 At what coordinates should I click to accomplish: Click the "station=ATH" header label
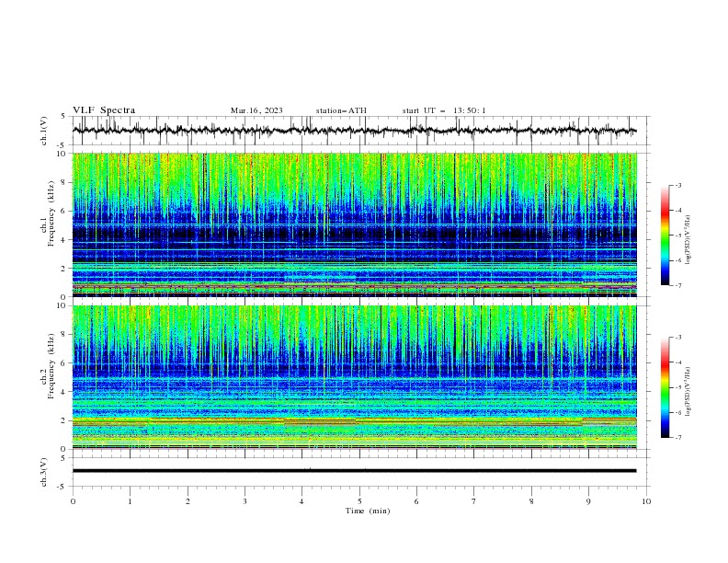341,110
